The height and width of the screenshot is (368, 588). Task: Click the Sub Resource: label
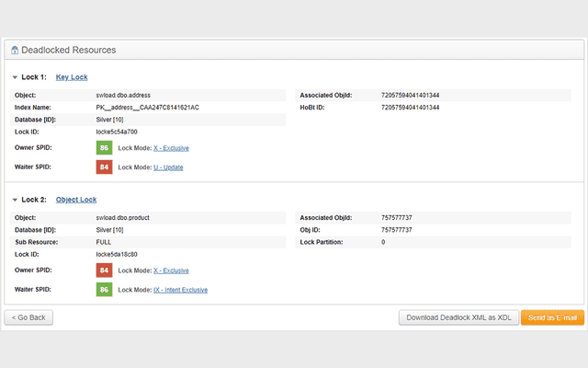click(x=37, y=242)
